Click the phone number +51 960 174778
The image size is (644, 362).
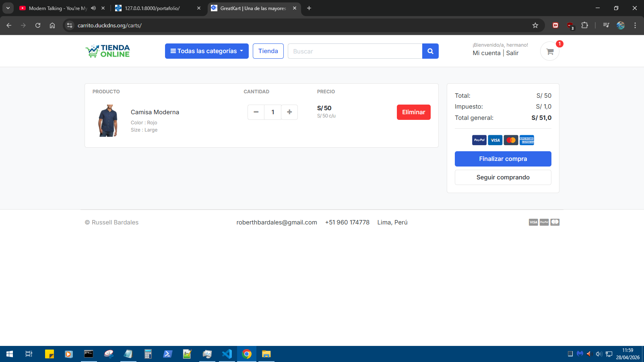point(347,222)
